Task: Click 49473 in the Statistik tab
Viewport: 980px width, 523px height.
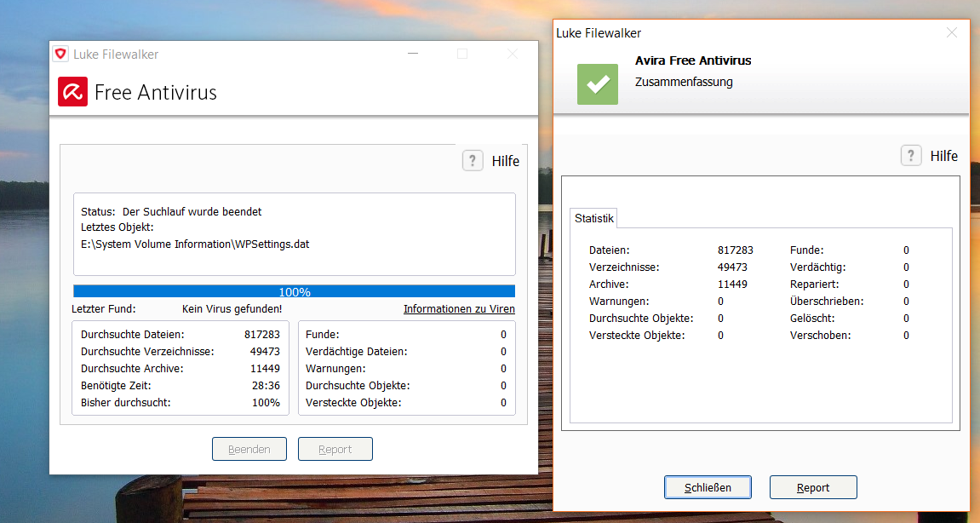Action: [x=732, y=267]
